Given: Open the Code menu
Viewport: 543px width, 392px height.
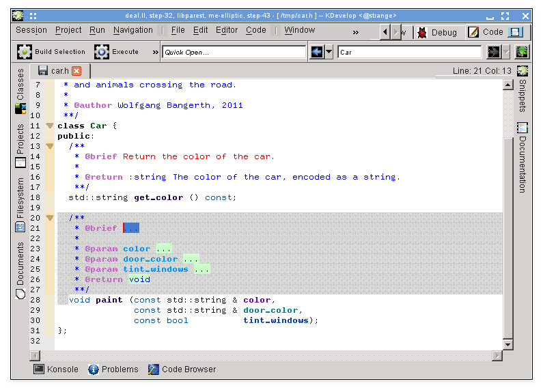Looking at the screenshot, I should (x=256, y=30).
